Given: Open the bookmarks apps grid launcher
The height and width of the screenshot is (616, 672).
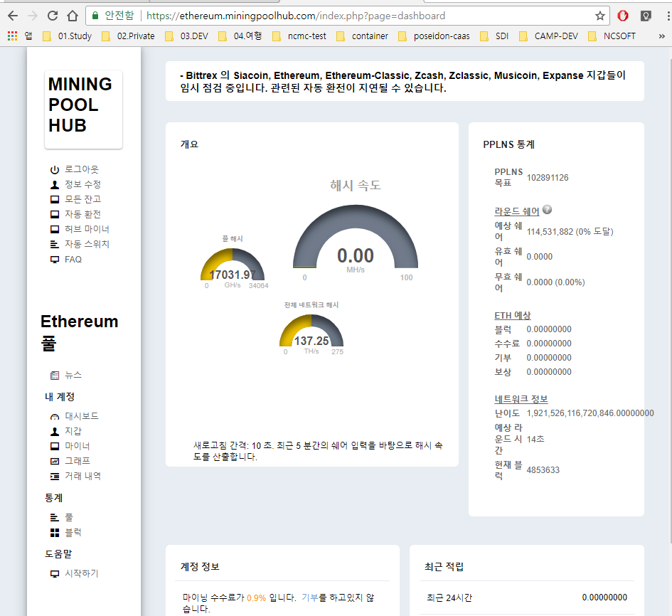Looking at the screenshot, I should click(x=12, y=36).
